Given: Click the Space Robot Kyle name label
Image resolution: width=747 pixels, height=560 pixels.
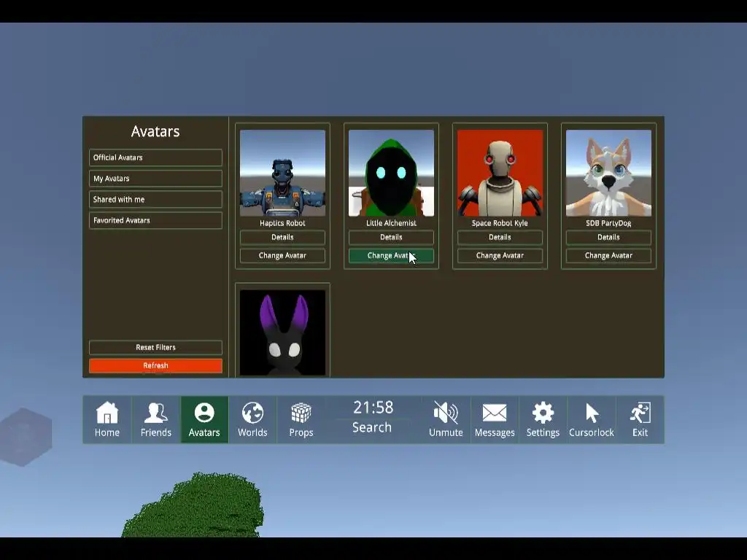Looking at the screenshot, I should point(500,223).
